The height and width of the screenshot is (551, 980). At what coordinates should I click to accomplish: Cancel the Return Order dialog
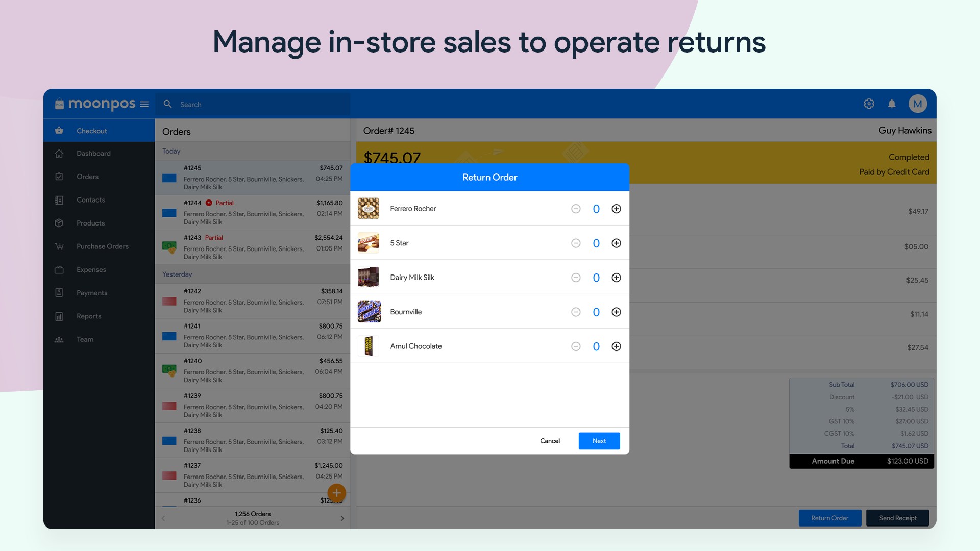[x=550, y=441]
